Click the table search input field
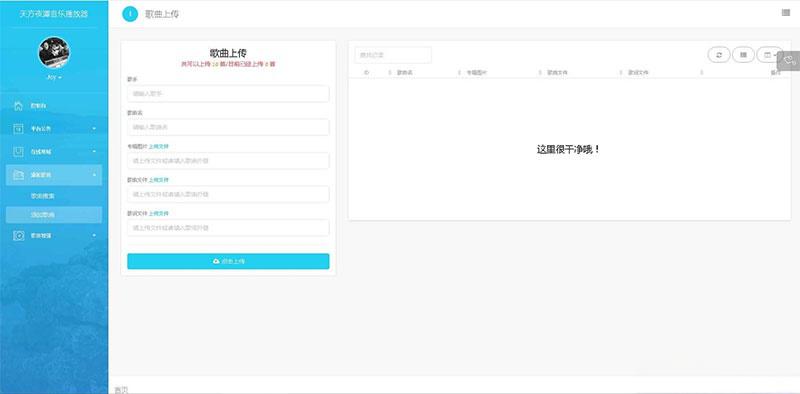This screenshot has height=394, width=800. coord(393,55)
